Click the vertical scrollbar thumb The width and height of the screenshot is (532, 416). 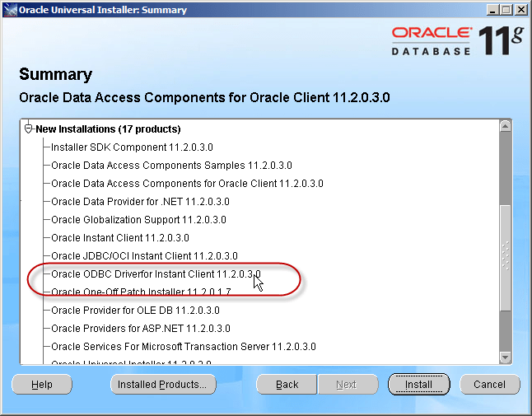506,258
